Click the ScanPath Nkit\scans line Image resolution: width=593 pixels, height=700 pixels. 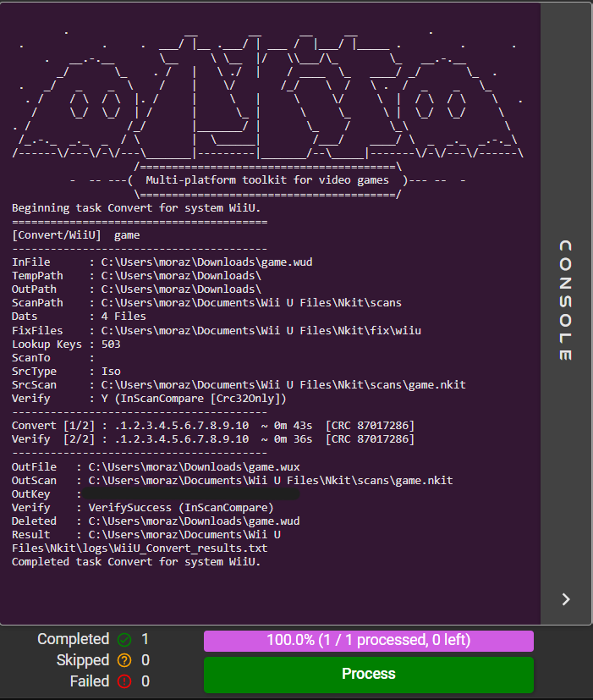[206, 303]
